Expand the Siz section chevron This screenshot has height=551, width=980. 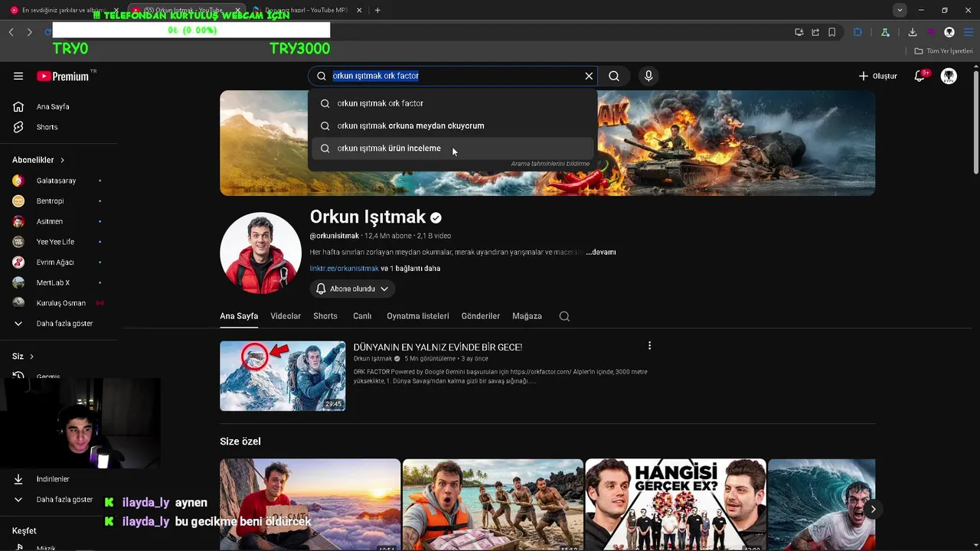click(31, 357)
